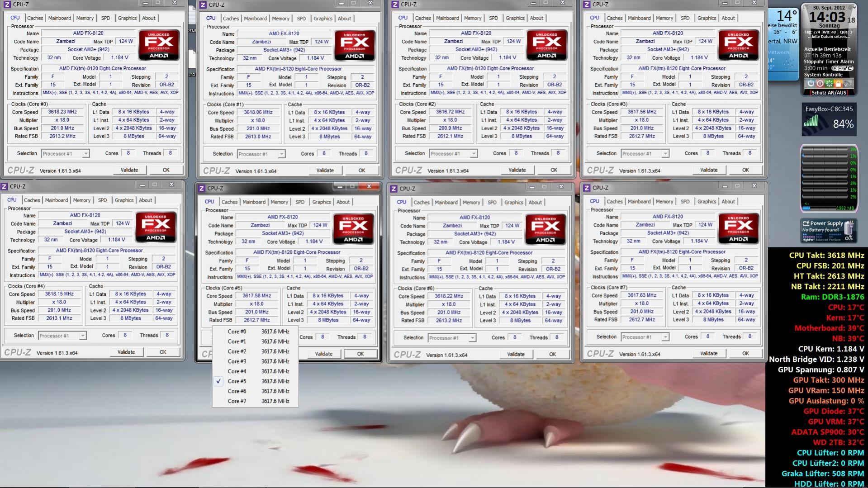868x488 pixels.
Task: Click the checkmark icon of the Stoppuhr timer
Action: pos(846,68)
